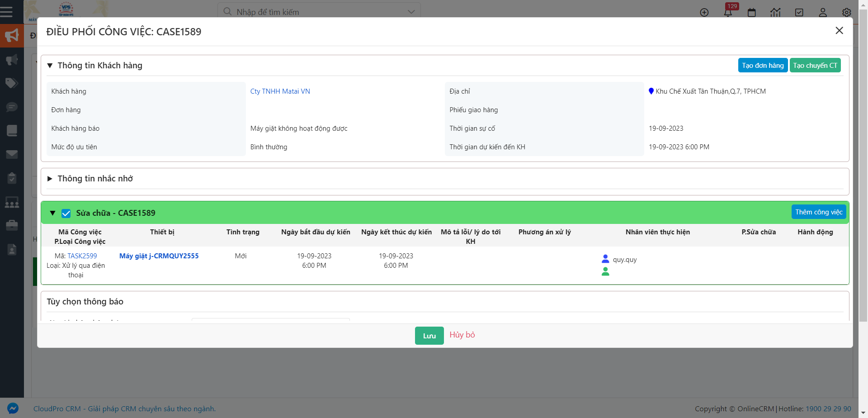
Task: Click the Thiết bị column header
Action: [162, 232]
